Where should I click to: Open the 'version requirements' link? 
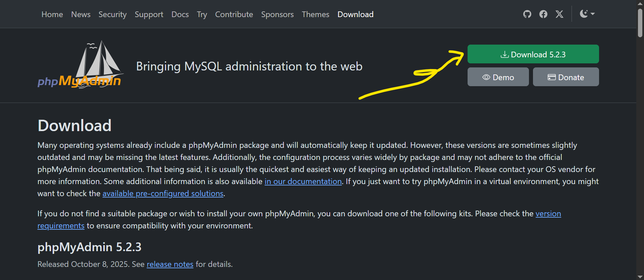(548, 214)
